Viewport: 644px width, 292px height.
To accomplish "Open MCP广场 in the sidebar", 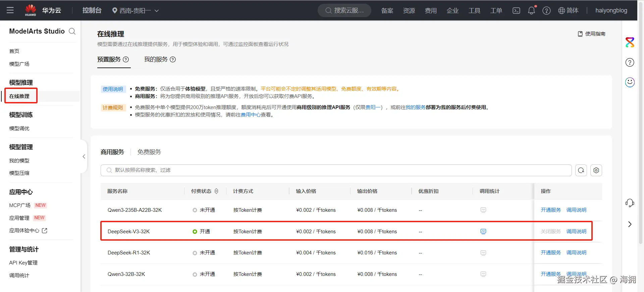I will pos(20,205).
